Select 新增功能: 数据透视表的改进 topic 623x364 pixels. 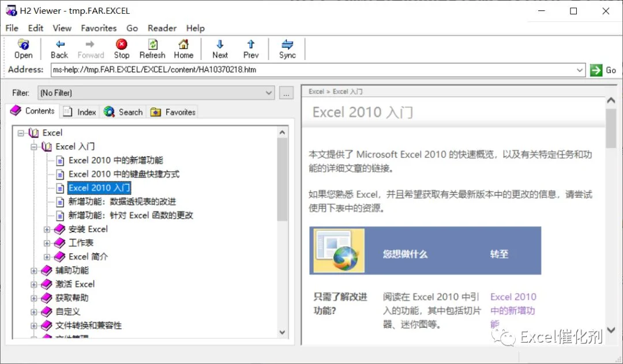122,202
